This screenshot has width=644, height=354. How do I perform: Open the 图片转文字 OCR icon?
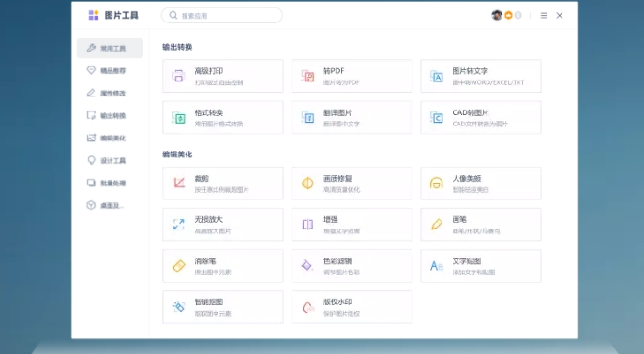pyautogui.click(x=437, y=76)
